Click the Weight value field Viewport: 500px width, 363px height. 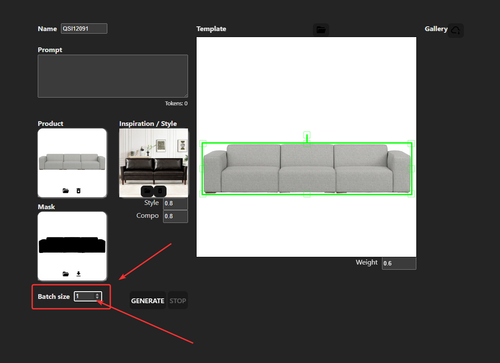coord(399,263)
